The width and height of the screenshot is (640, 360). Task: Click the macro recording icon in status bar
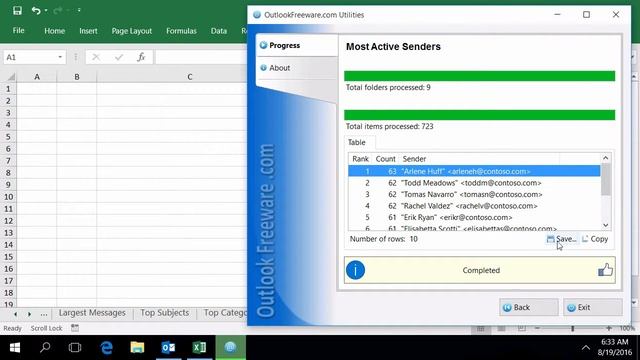[75, 328]
